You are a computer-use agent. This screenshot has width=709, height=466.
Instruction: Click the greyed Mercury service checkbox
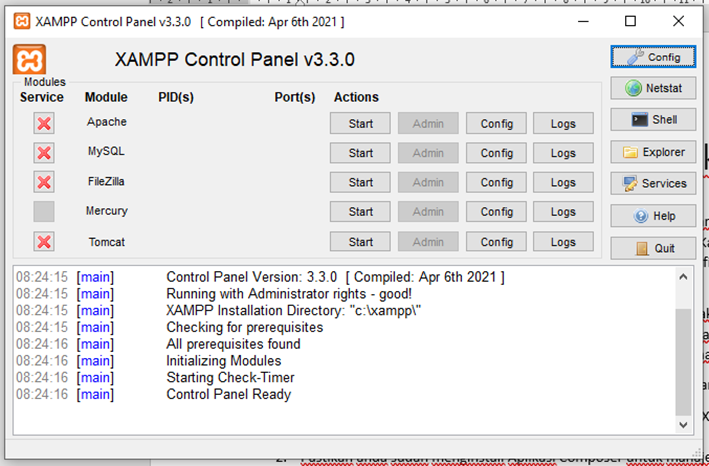coord(44,212)
